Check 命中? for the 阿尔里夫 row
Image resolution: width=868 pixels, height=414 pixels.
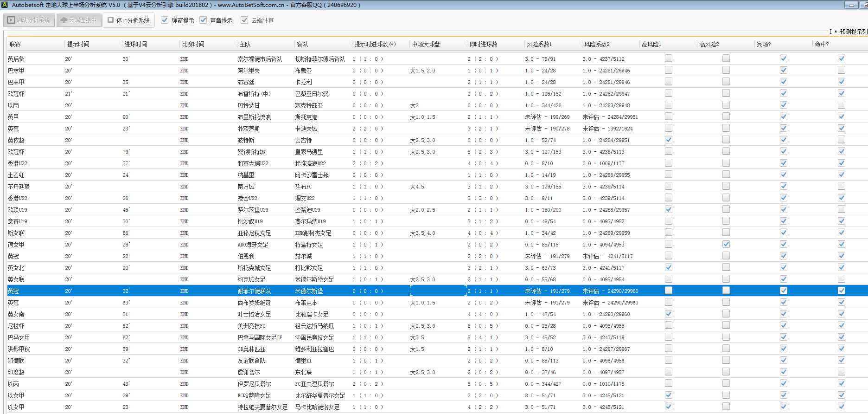coord(841,70)
